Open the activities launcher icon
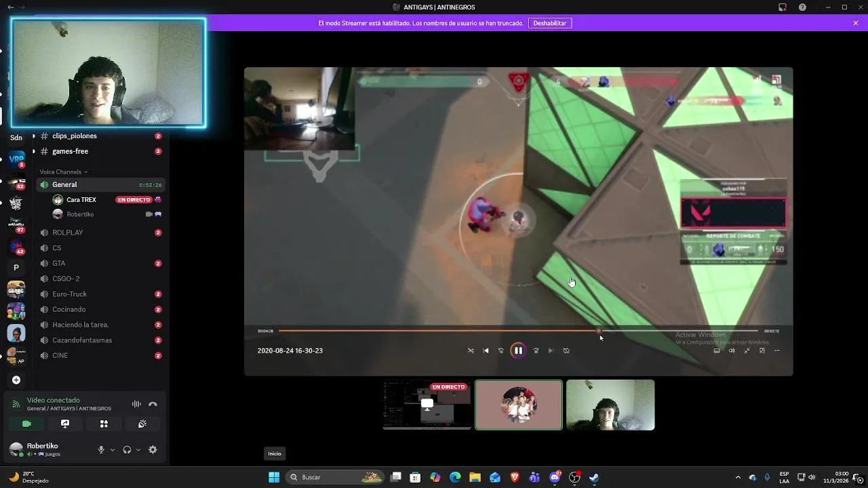 point(104,424)
